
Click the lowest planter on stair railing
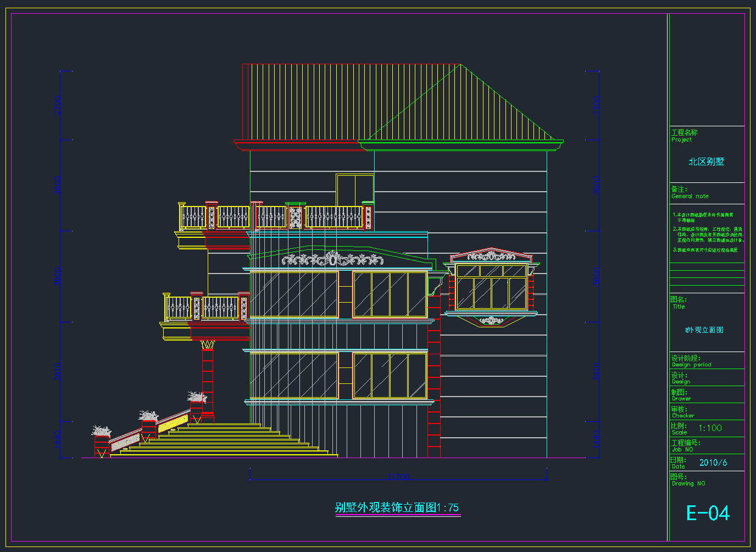(x=101, y=432)
